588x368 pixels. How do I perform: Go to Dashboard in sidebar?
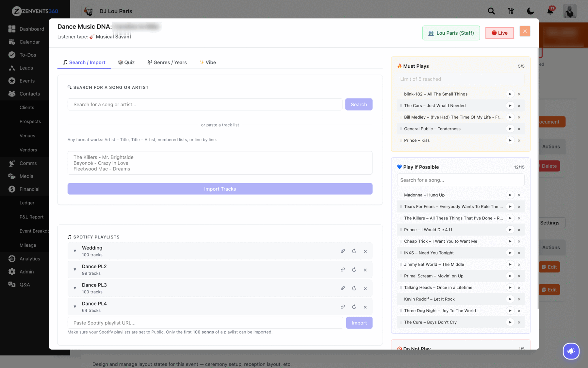tap(26, 29)
